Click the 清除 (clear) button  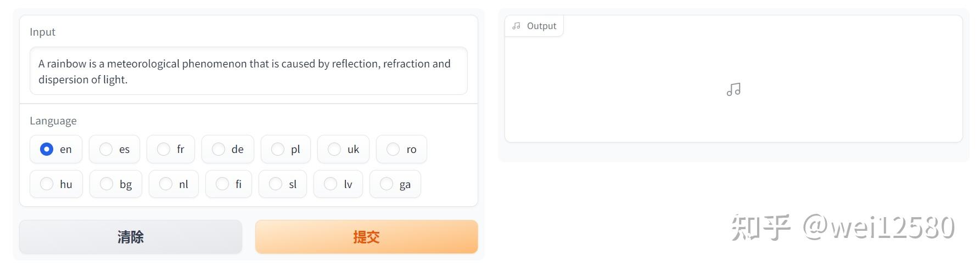[x=131, y=237]
